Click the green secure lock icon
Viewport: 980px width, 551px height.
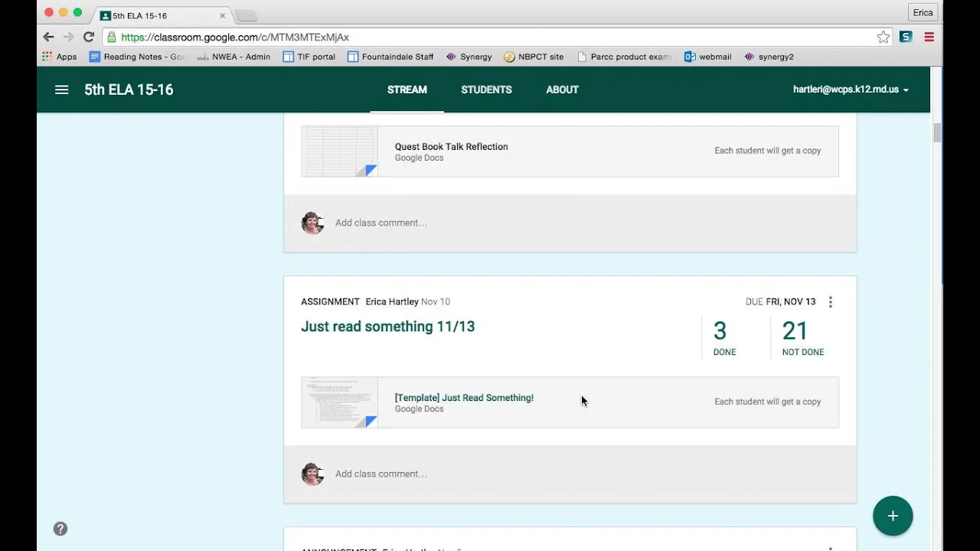pos(112,37)
